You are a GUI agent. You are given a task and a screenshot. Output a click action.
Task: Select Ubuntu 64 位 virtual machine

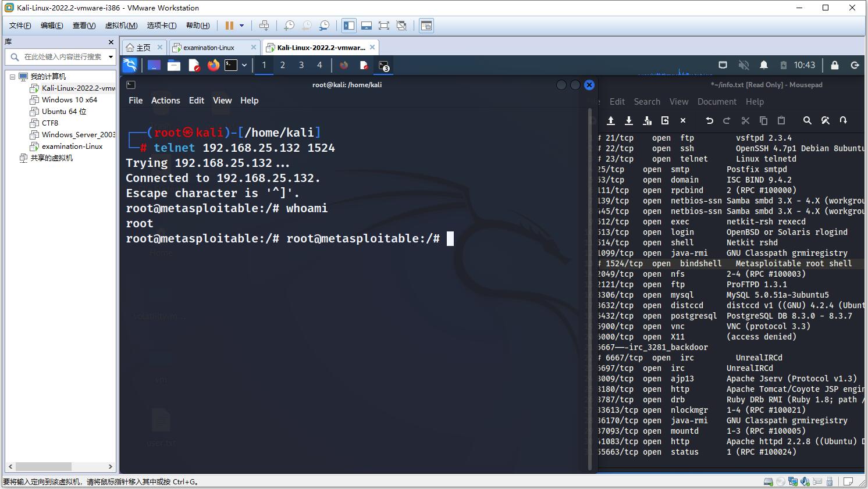click(x=59, y=112)
